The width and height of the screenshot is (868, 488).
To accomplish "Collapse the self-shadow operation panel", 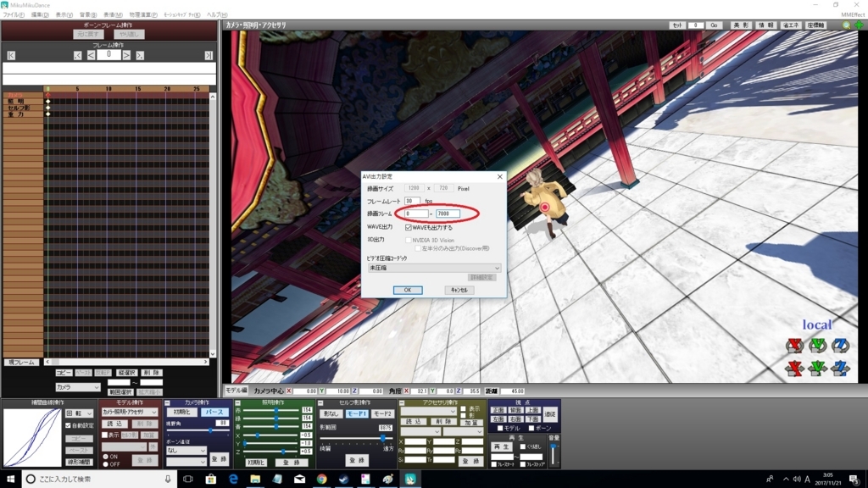I will point(320,403).
